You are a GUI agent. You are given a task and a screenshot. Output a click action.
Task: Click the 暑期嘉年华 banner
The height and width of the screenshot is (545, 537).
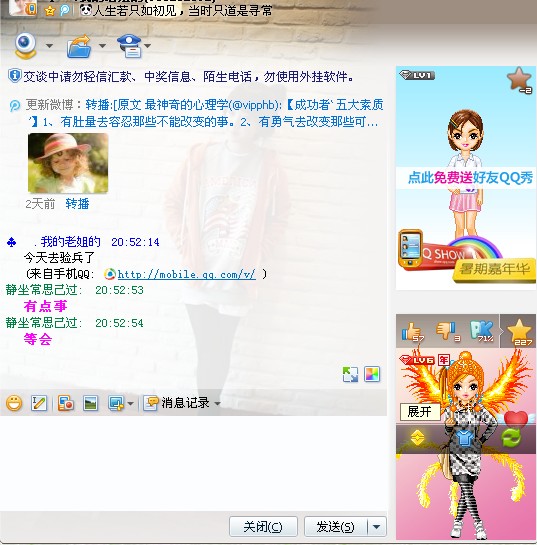[494, 269]
